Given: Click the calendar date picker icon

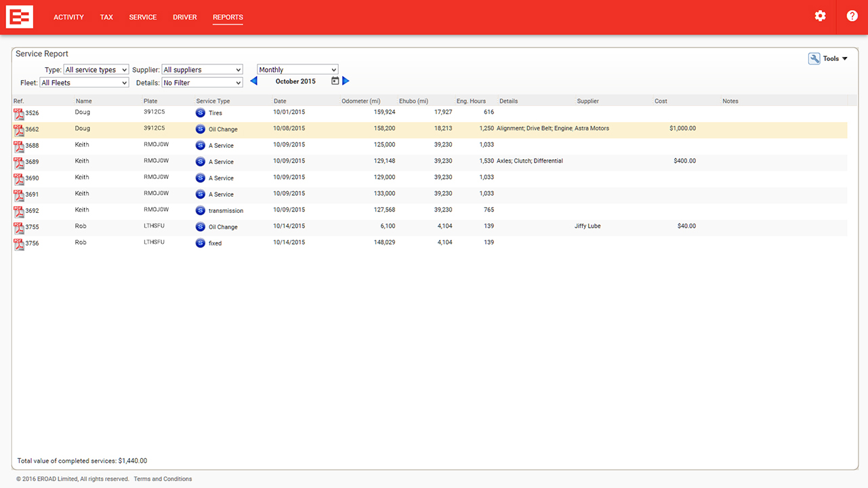Looking at the screenshot, I should pyautogui.click(x=335, y=81).
